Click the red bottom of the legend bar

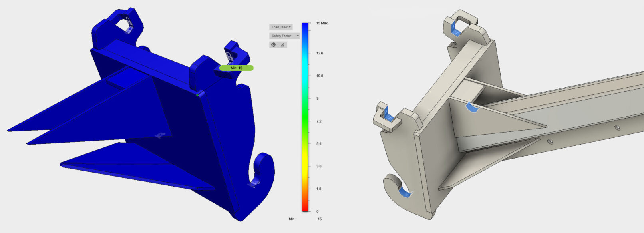point(305,207)
